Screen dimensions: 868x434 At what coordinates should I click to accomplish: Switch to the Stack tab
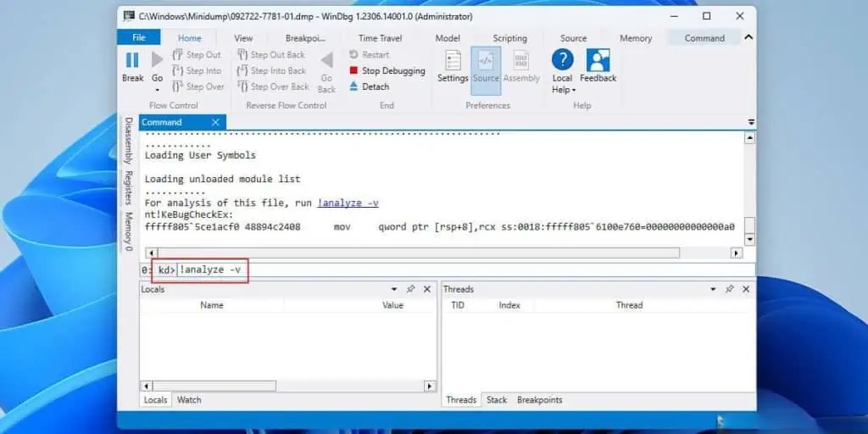pyautogui.click(x=497, y=400)
